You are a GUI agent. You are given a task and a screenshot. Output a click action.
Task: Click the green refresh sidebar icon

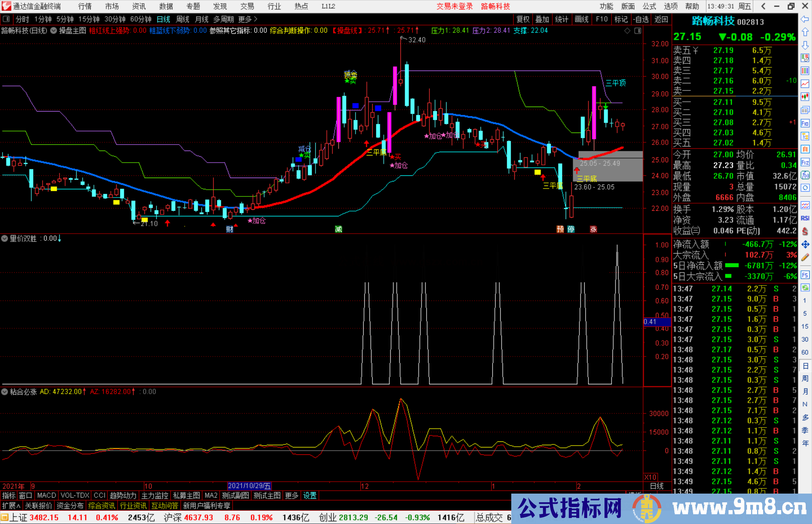(x=805, y=288)
